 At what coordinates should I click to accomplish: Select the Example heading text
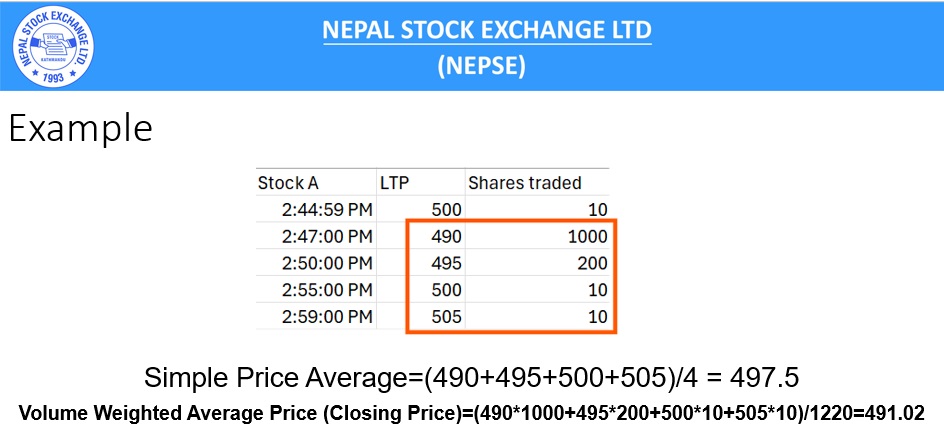tap(81, 129)
